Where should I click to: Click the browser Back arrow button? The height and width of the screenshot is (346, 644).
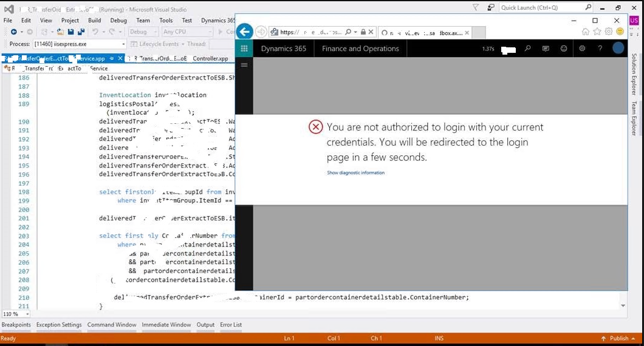click(x=244, y=32)
